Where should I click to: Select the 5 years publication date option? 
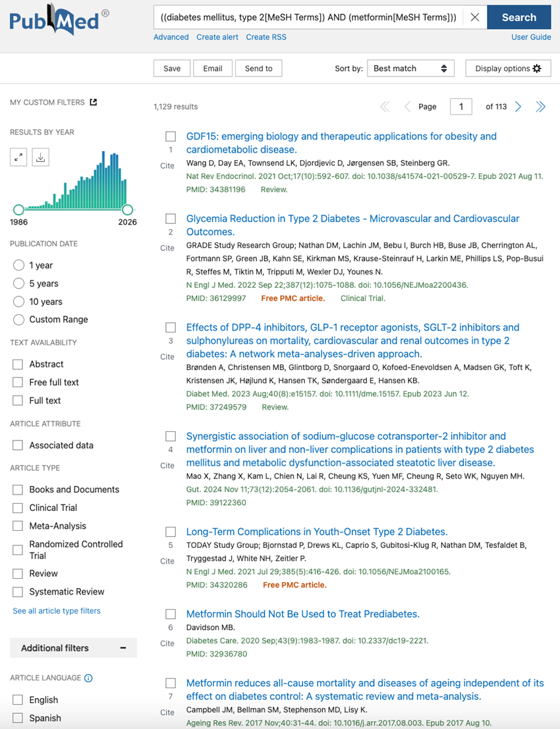(19, 283)
